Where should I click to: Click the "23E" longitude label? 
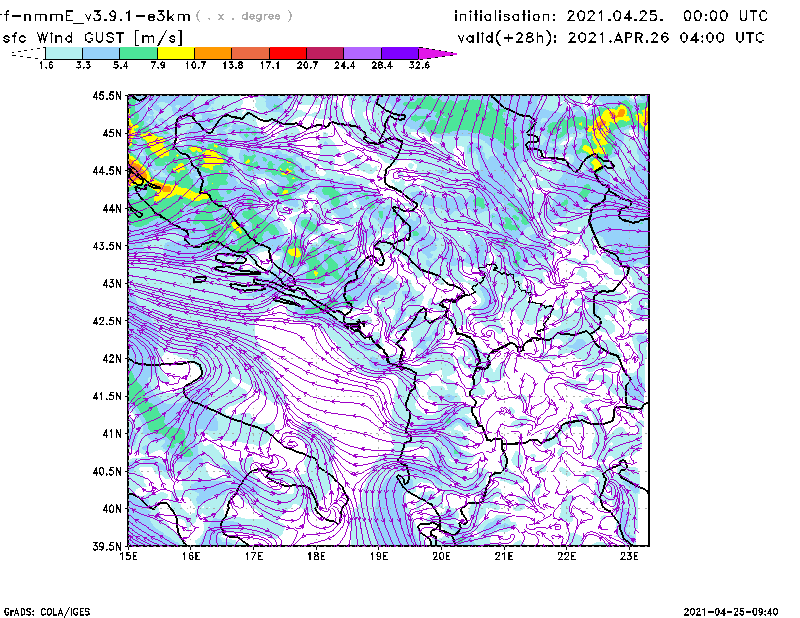pos(629,556)
